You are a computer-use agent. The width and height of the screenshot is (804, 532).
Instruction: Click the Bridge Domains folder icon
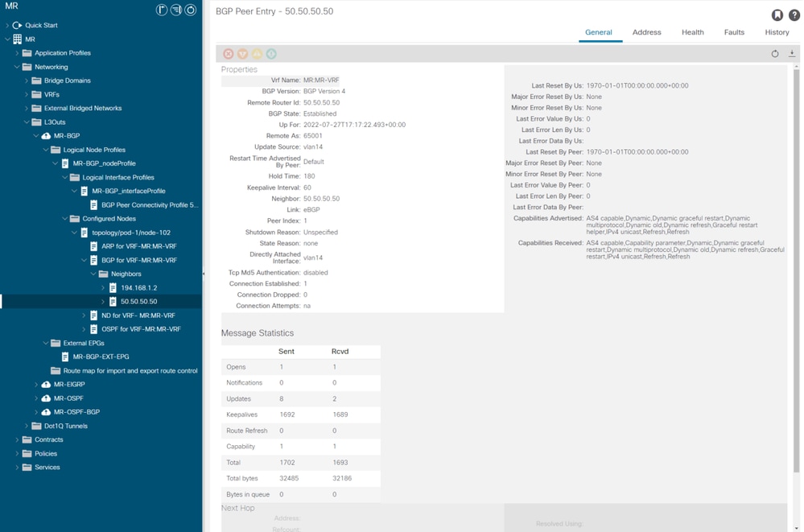[36, 80]
